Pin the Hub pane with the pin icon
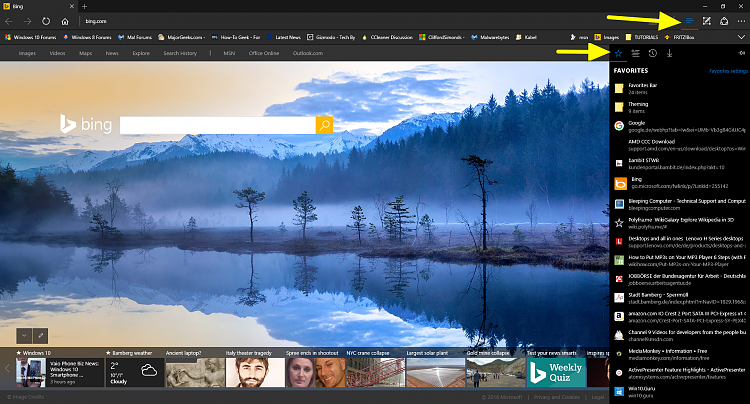This screenshot has height=404, width=750. pos(742,53)
